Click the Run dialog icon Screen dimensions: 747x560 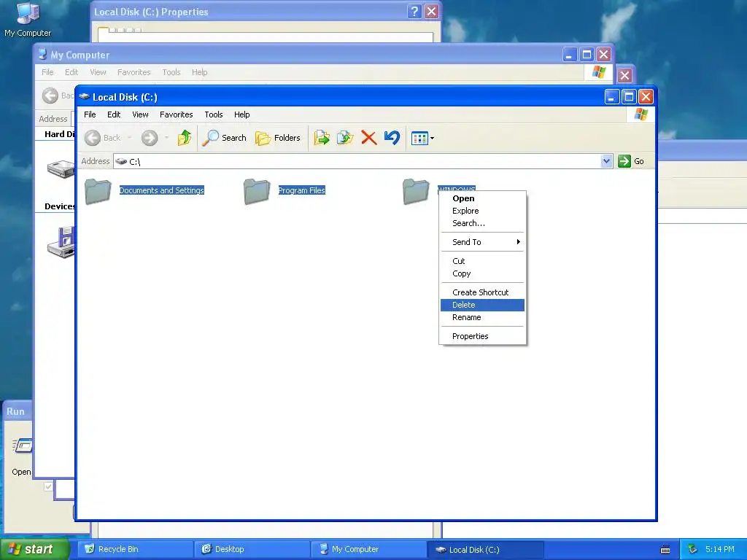(x=23, y=446)
